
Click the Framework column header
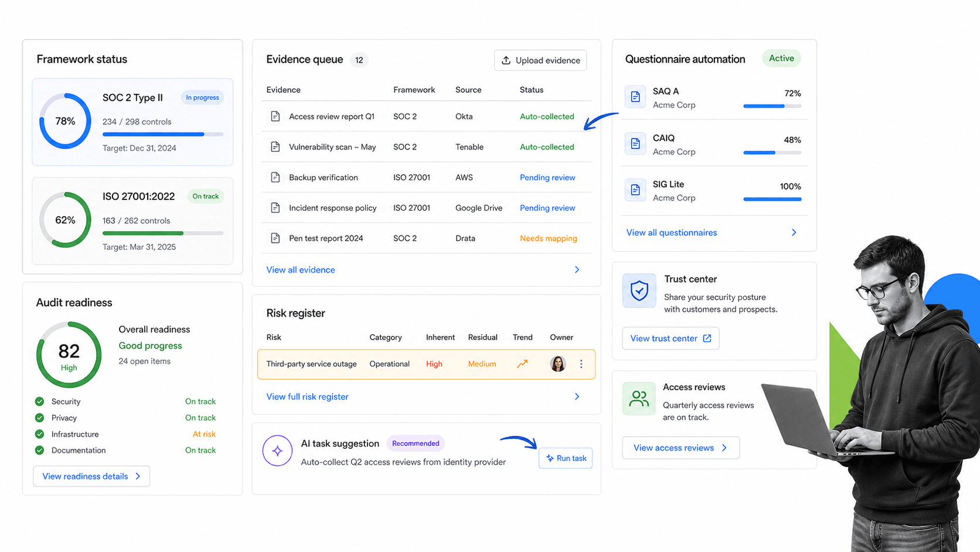point(414,90)
